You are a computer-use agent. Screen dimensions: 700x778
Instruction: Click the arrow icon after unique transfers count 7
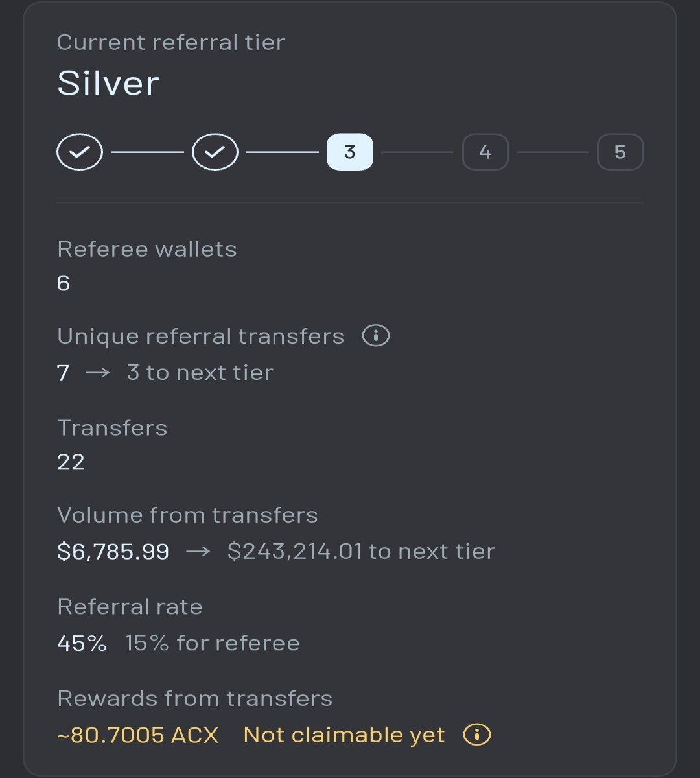[98, 373]
